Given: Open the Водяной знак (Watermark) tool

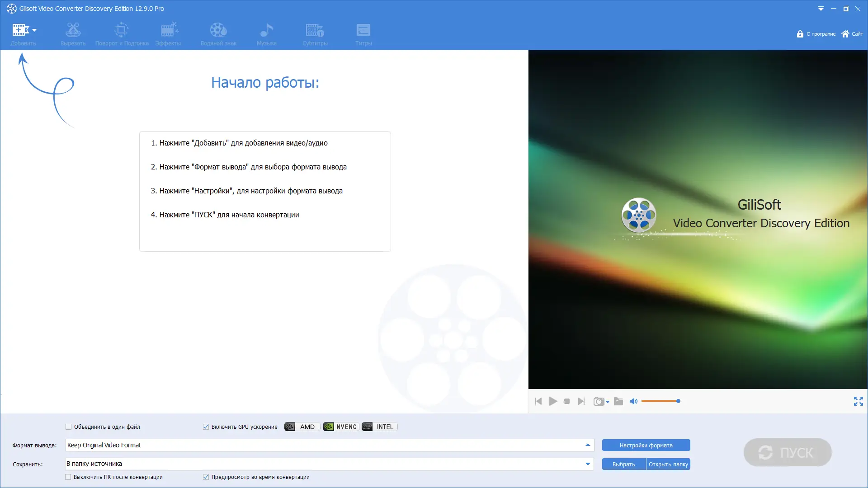Looking at the screenshot, I should coord(219,33).
